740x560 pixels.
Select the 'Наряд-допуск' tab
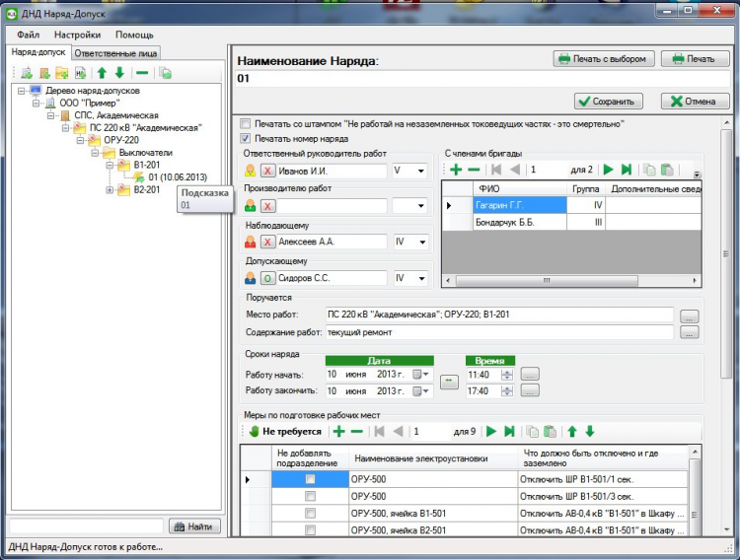(38, 52)
